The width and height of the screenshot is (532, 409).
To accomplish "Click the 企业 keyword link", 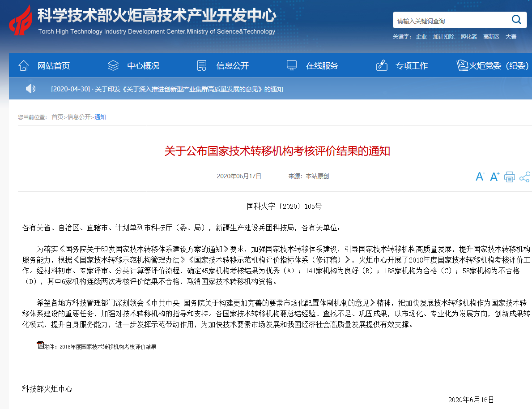I will tap(421, 36).
